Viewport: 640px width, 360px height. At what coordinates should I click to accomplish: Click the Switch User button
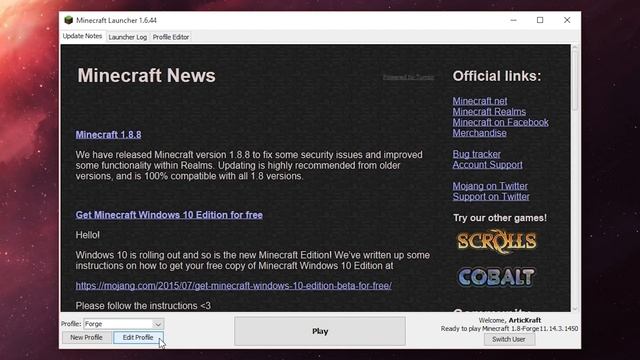point(509,339)
